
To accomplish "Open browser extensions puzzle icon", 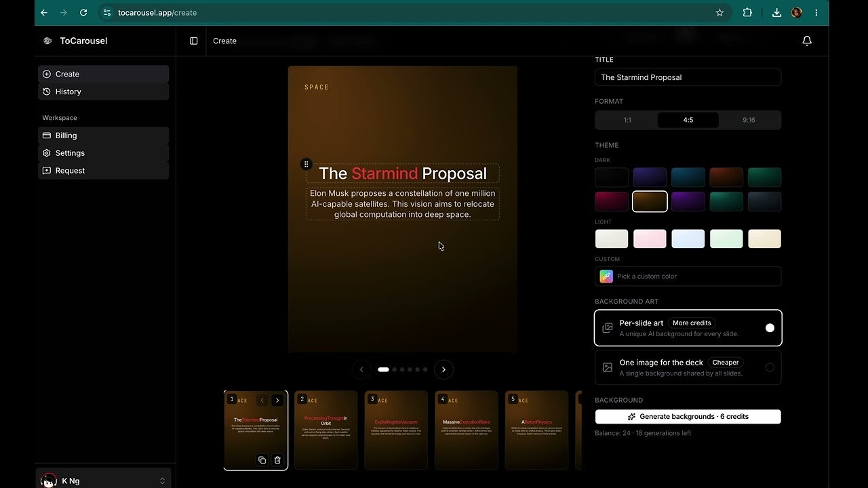I will pyautogui.click(x=747, y=12).
